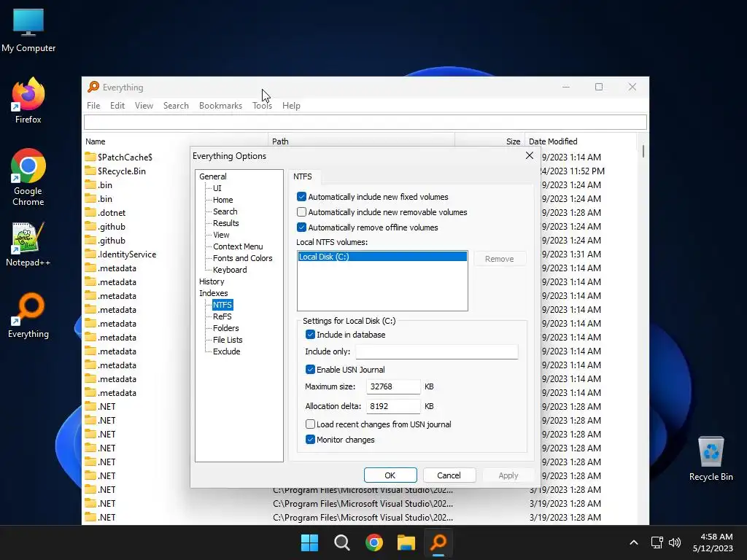The image size is (747, 560).
Task: Open Chrome from the taskbar
Action: (374, 542)
